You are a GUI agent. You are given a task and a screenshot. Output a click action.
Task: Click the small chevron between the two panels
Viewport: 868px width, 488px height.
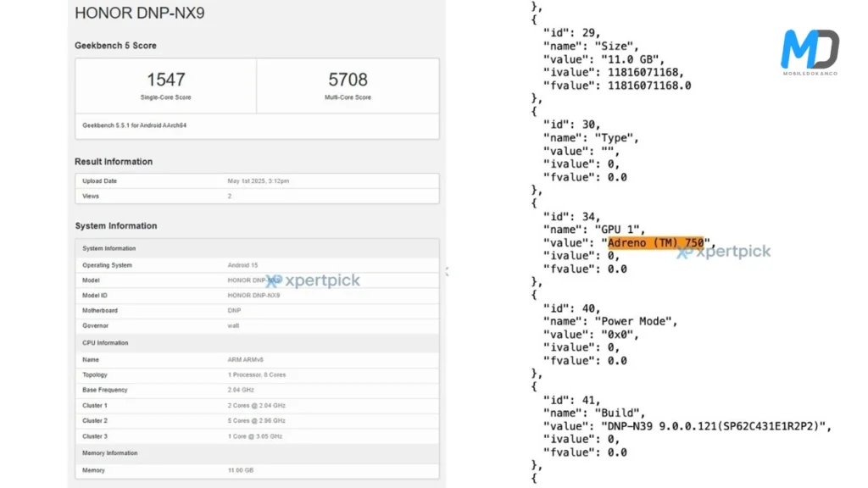pos(447,272)
